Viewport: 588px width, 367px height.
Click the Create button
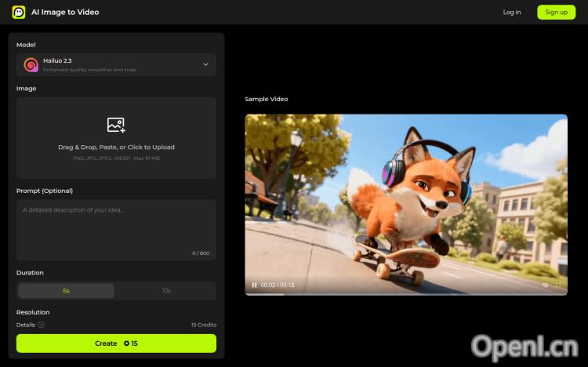coord(116,343)
